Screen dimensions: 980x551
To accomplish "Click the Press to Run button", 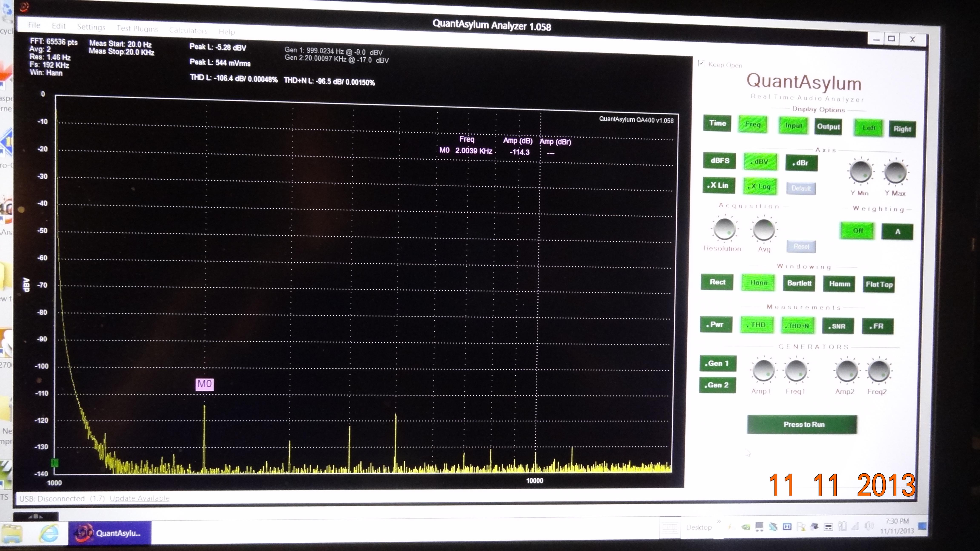I will point(802,424).
